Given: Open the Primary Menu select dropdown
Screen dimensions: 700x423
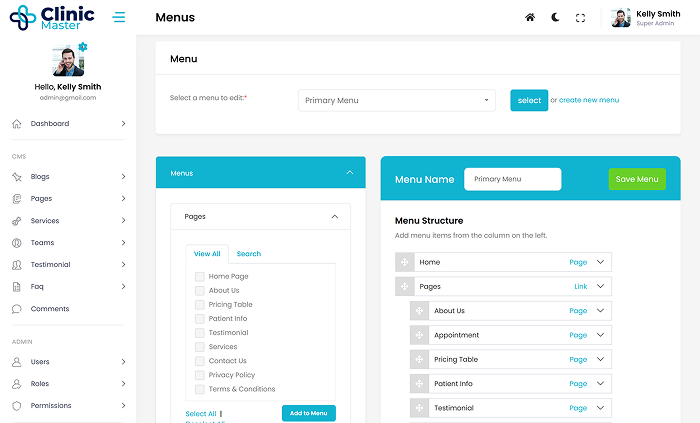Looking at the screenshot, I should tap(396, 100).
